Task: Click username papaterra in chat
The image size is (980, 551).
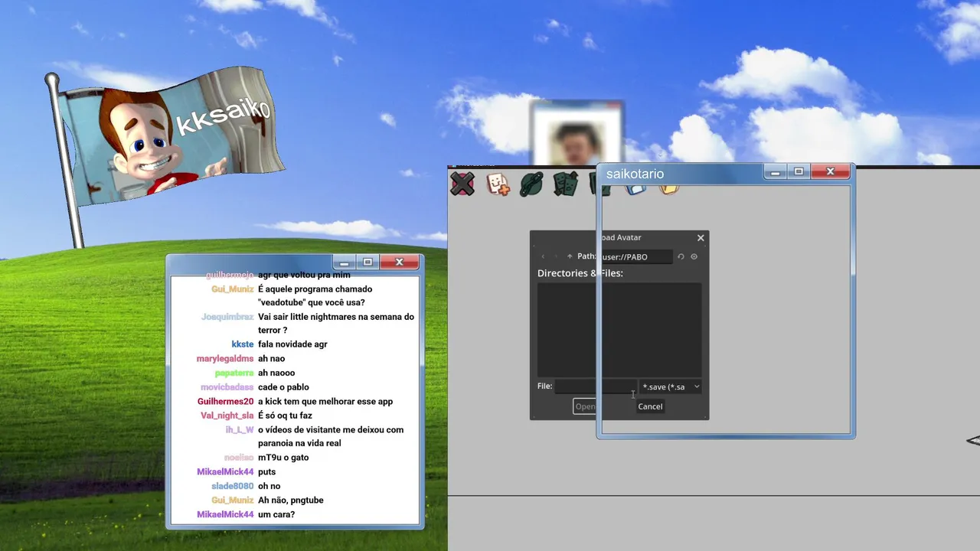Action: point(234,373)
